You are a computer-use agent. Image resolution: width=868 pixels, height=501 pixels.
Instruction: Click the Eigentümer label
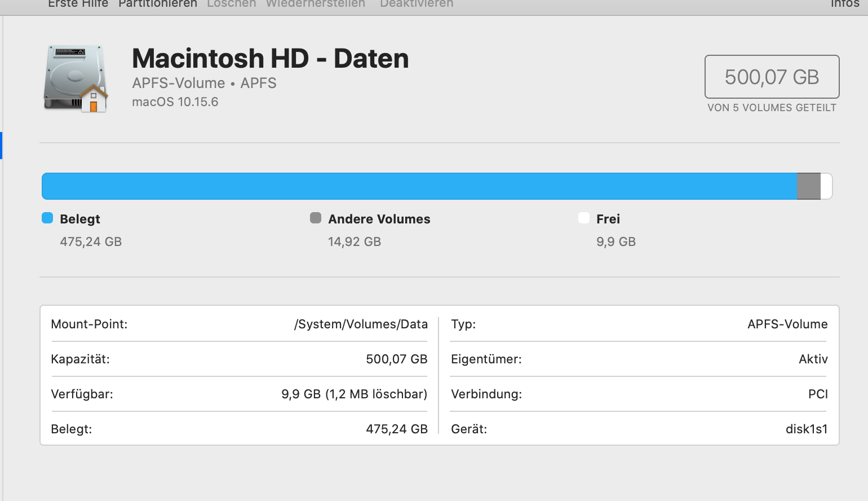click(486, 359)
